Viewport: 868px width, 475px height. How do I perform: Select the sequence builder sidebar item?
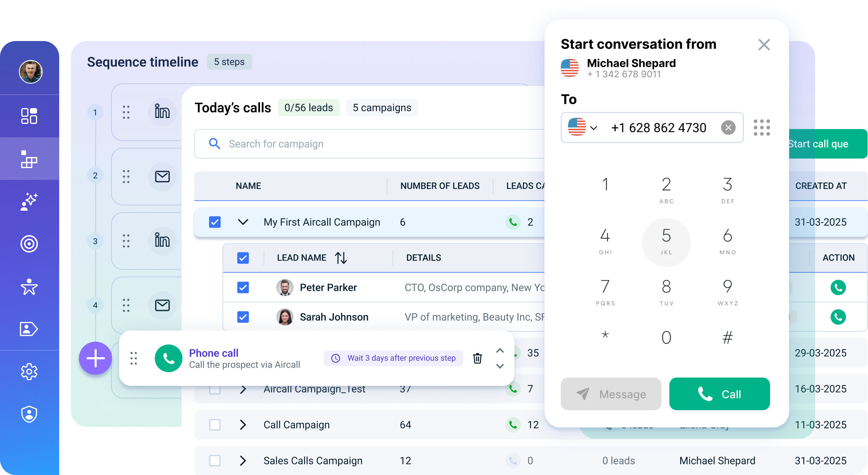tap(29, 159)
